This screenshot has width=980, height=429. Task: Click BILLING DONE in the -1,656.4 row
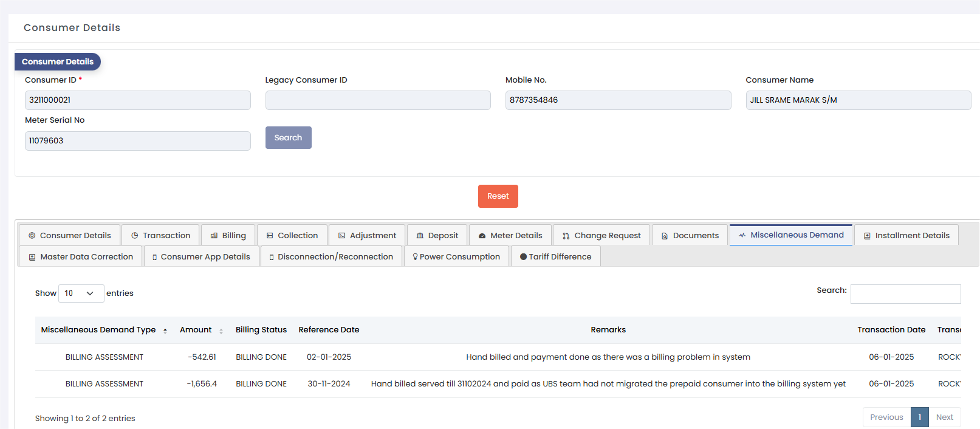(261, 384)
